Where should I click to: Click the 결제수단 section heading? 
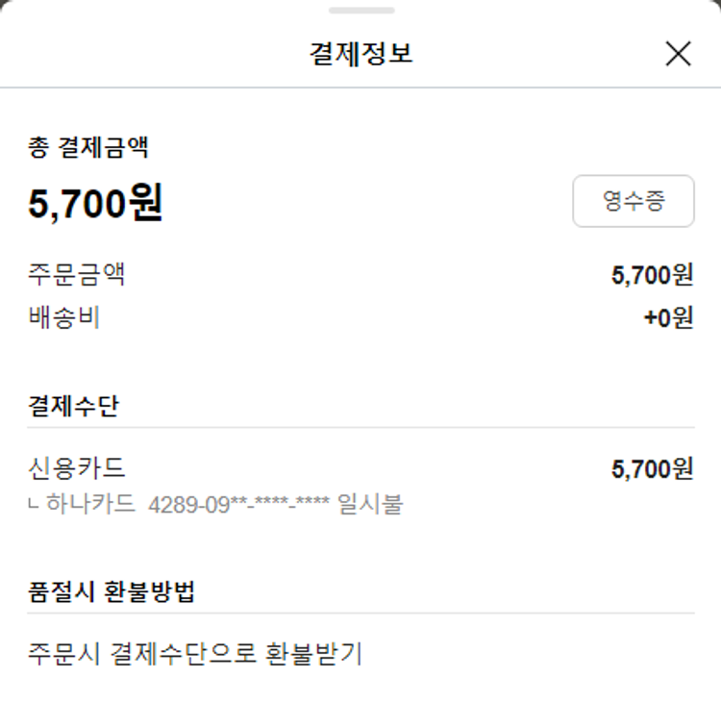tap(73, 406)
